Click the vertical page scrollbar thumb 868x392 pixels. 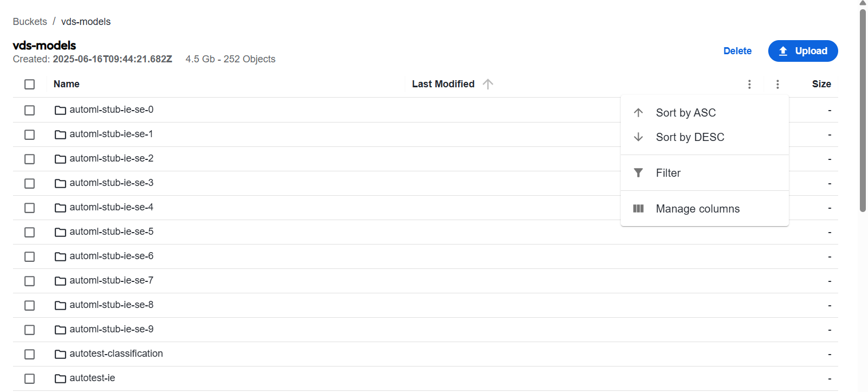coord(863,110)
